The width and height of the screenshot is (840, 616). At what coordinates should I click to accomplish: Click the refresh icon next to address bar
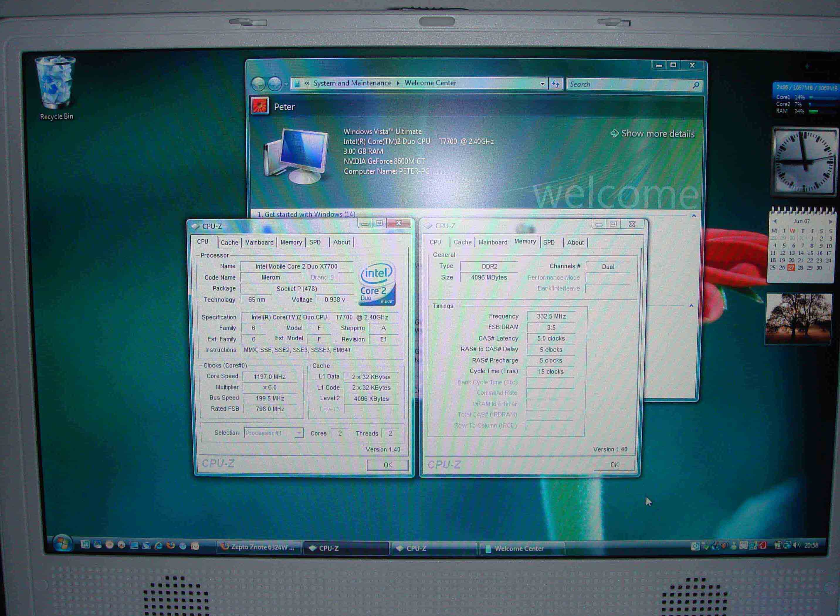(556, 84)
